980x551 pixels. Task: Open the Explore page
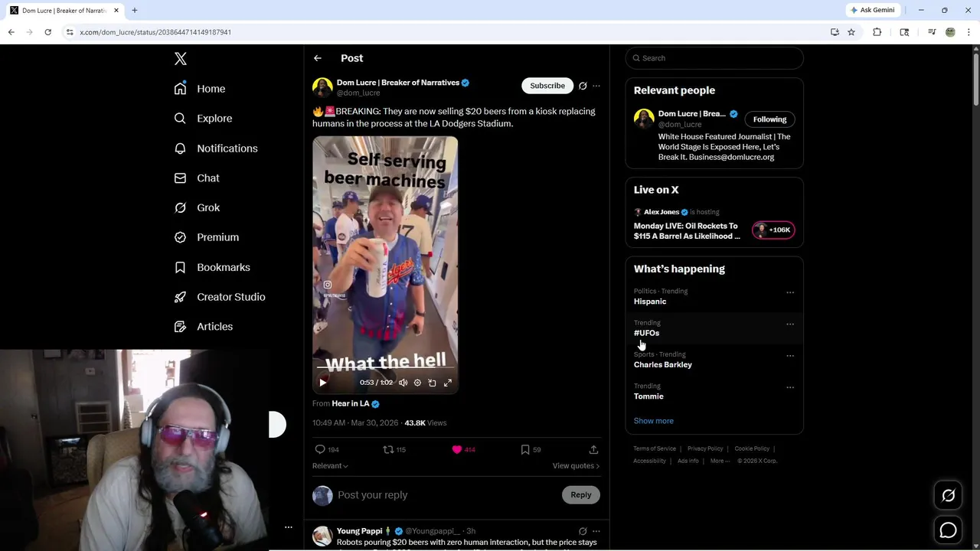click(203, 119)
